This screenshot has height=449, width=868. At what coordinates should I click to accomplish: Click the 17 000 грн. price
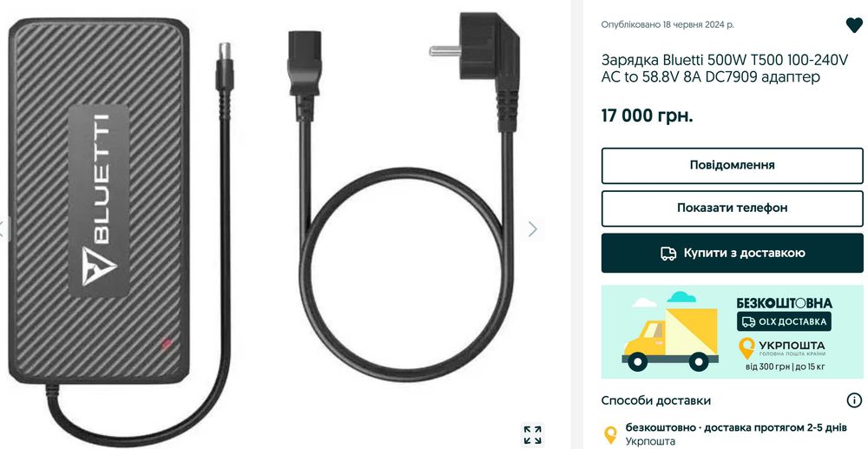648,116
